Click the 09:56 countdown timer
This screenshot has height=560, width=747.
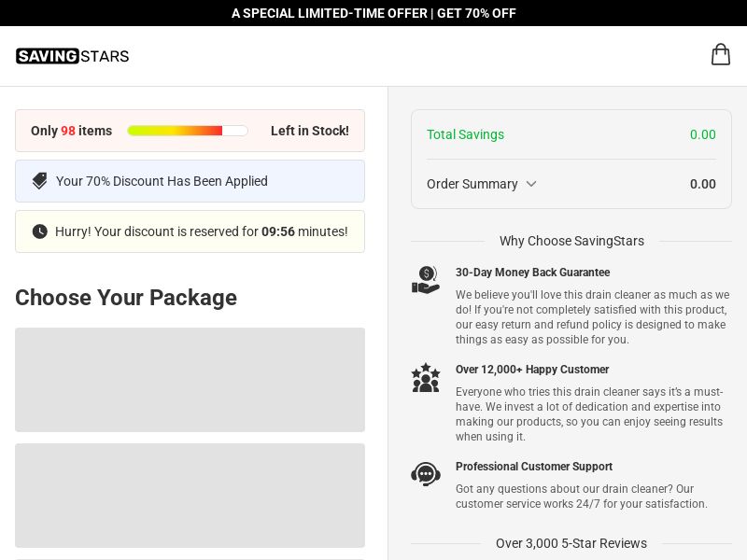pyautogui.click(x=277, y=231)
